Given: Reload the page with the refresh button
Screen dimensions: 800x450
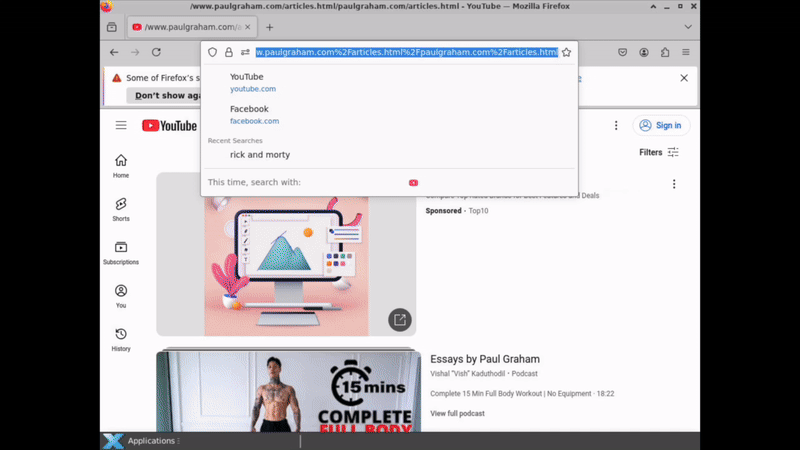Looking at the screenshot, I should (x=156, y=52).
